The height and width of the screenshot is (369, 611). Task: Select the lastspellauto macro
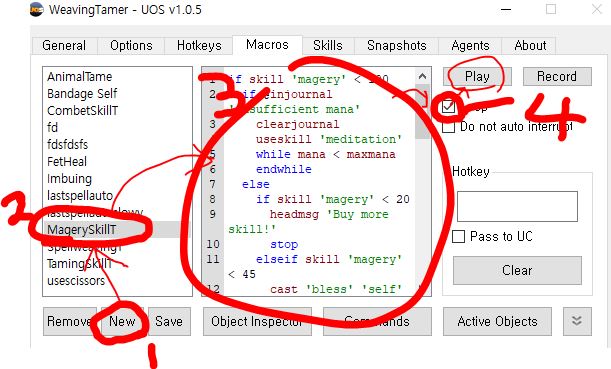(80, 196)
